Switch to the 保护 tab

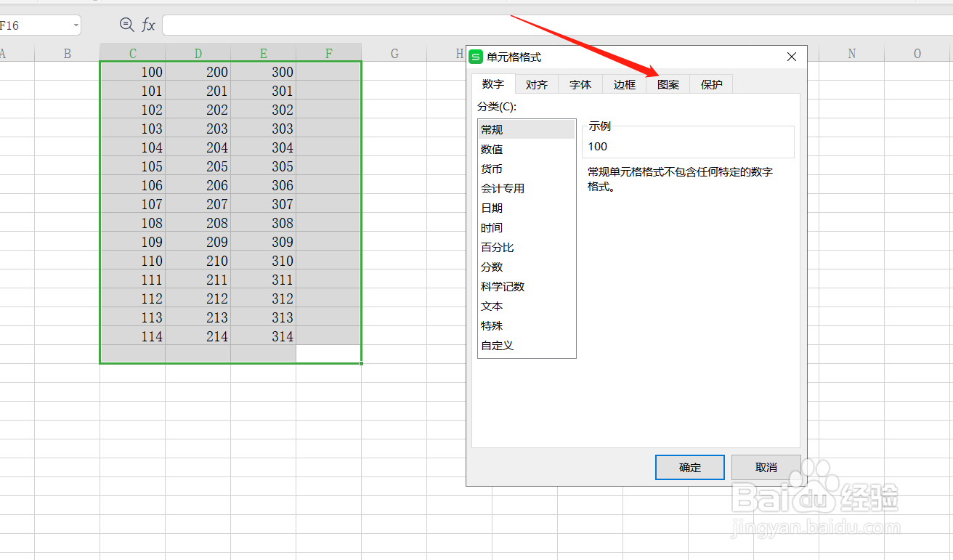point(712,84)
